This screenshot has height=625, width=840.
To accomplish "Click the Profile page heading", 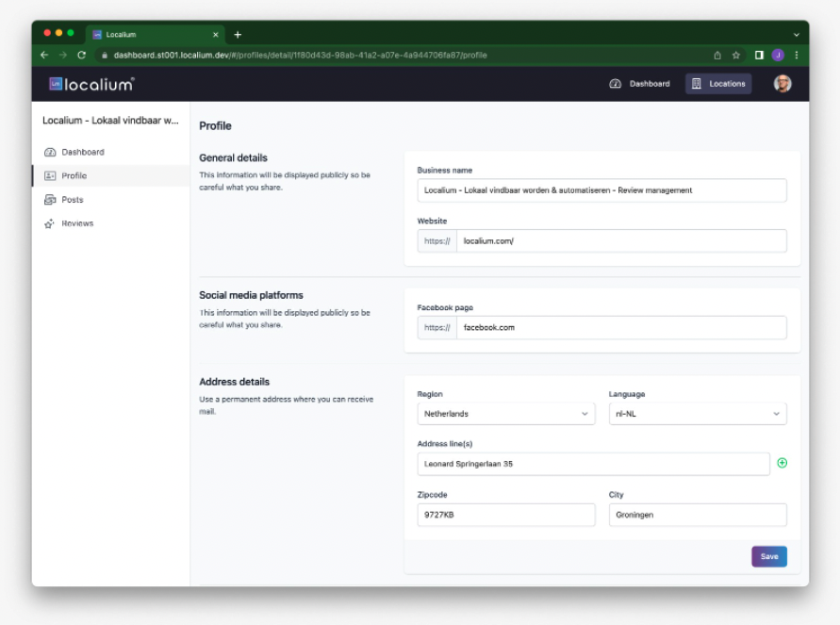I will (215, 126).
